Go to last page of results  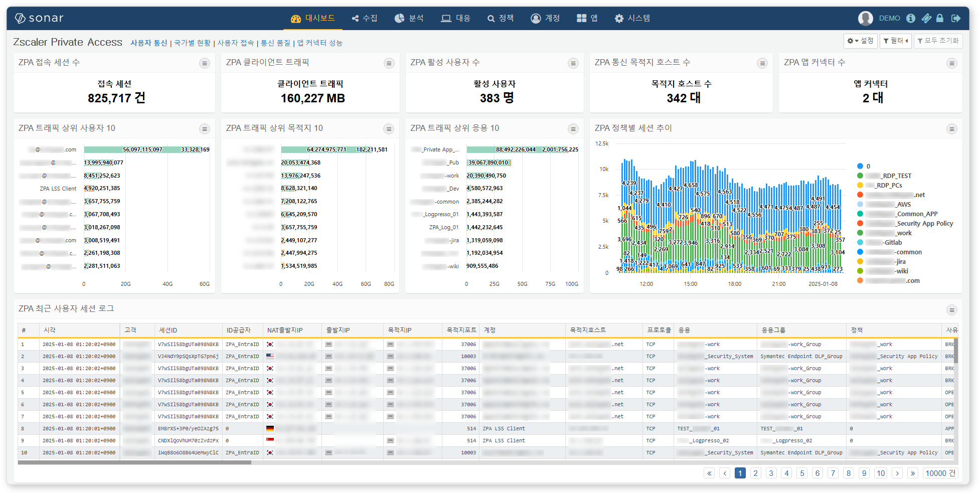point(913,473)
